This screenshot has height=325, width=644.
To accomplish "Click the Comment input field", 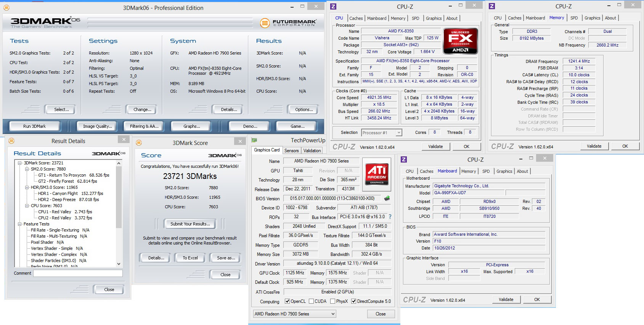I will [78, 273].
